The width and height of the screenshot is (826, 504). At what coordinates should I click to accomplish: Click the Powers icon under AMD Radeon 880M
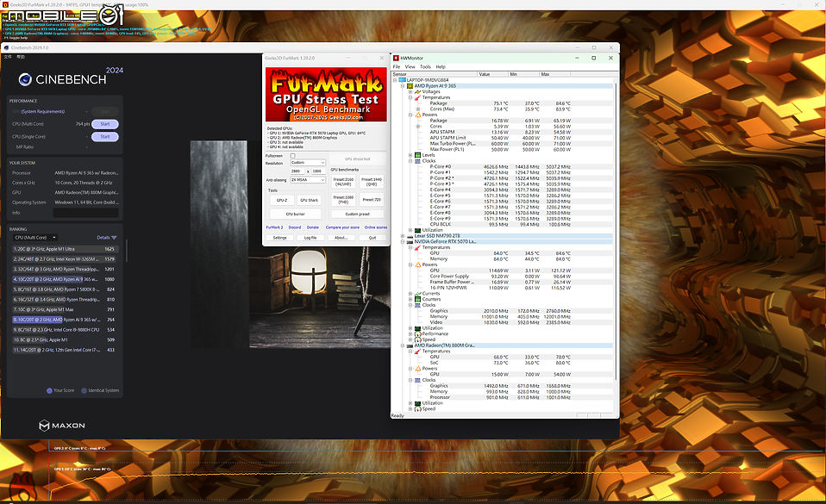tap(417, 369)
